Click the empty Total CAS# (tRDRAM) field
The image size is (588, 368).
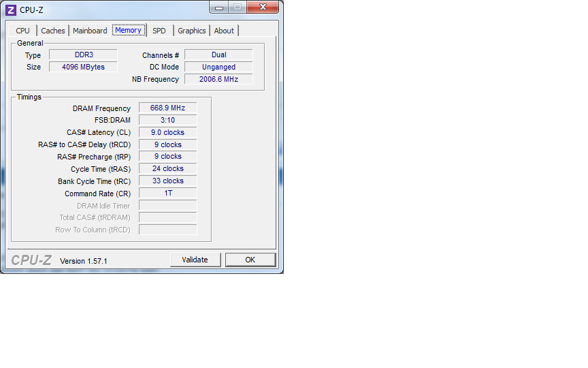167,217
